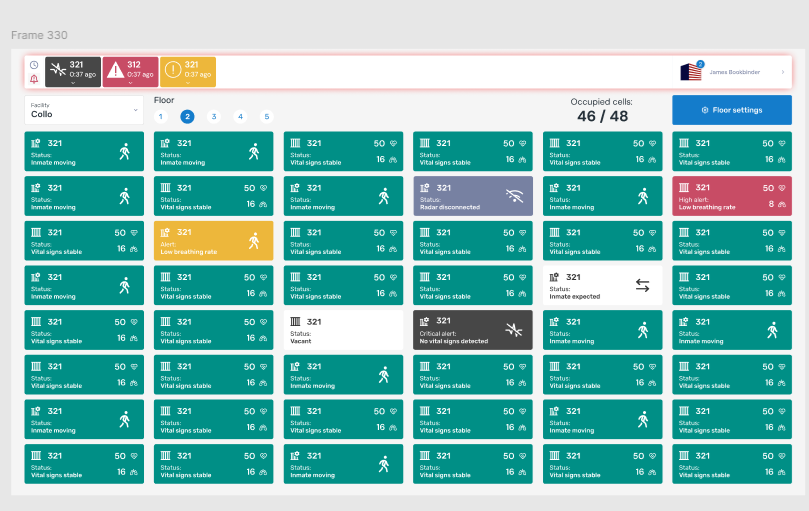Click the red bell alerts icon
The height and width of the screenshot is (511, 809).
(x=34, y=79)
